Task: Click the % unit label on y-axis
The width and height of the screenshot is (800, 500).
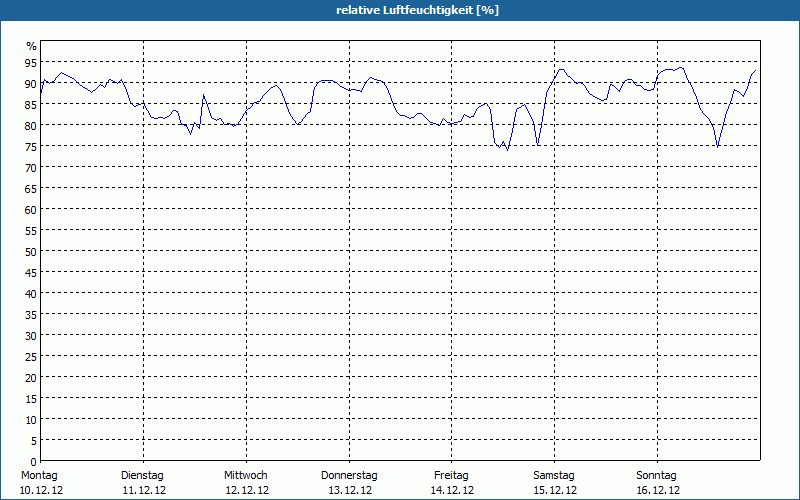Action: coord(32,46)
